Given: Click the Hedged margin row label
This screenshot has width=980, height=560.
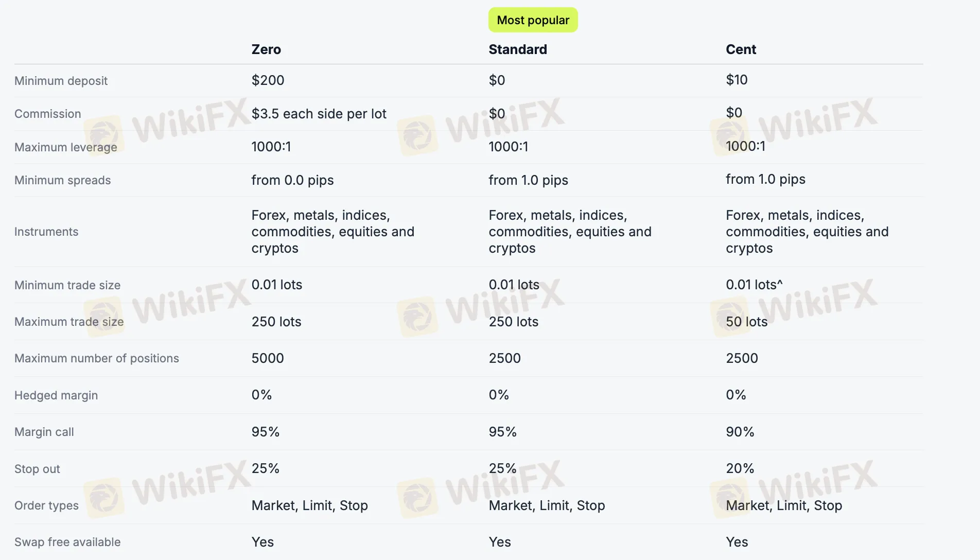Looking at the screenshot, I should point(56,395).
